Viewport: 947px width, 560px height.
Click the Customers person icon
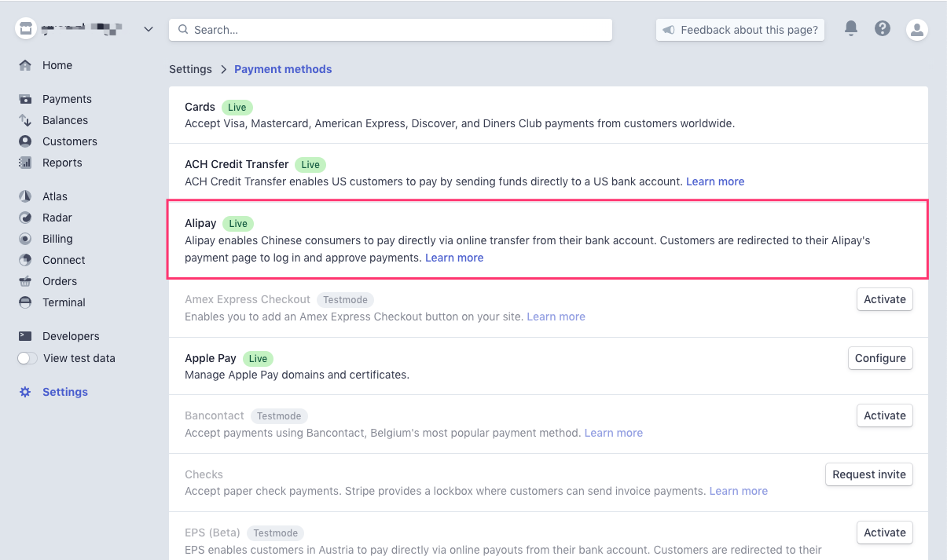click(x=26, y=141)
